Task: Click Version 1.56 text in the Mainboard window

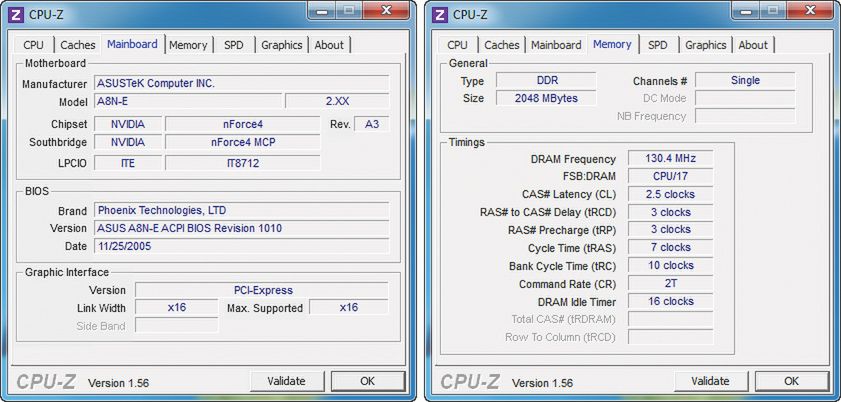Action: point(119,383)
